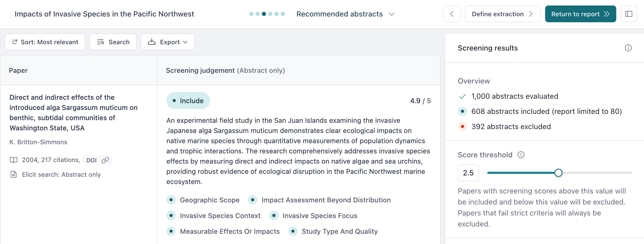Click the Elicit search document icon

[14, 174]
